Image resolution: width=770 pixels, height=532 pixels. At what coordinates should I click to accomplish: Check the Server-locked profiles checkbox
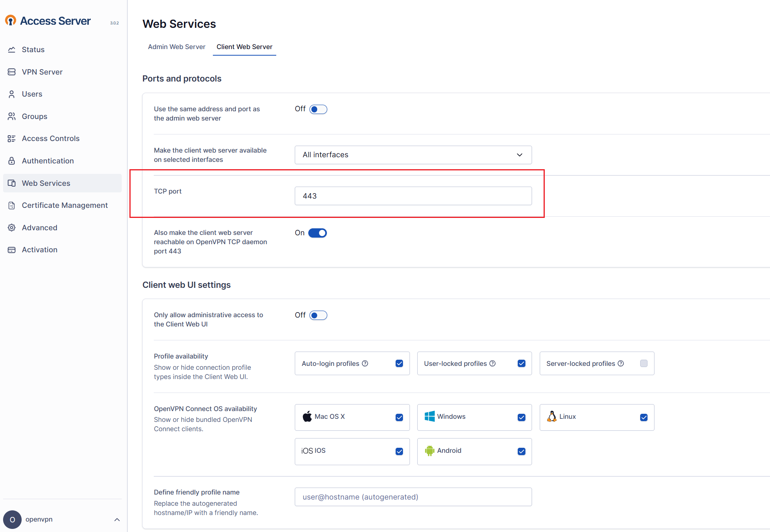pos(644,364)
